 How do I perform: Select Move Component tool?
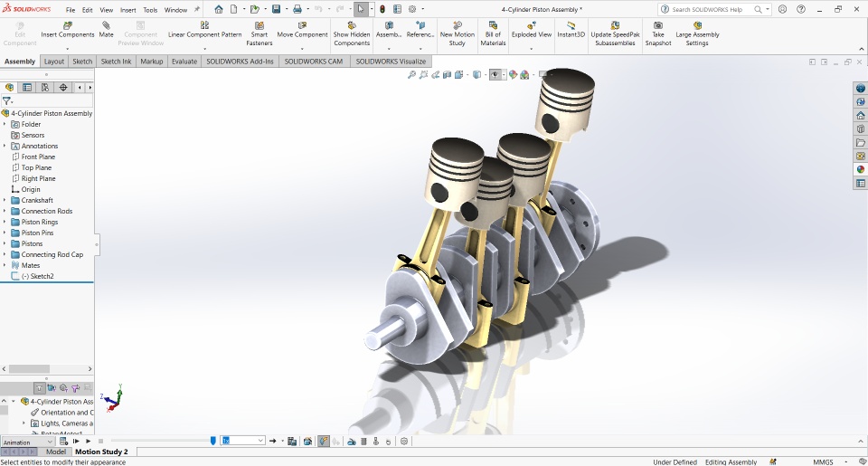coord(302,30)
